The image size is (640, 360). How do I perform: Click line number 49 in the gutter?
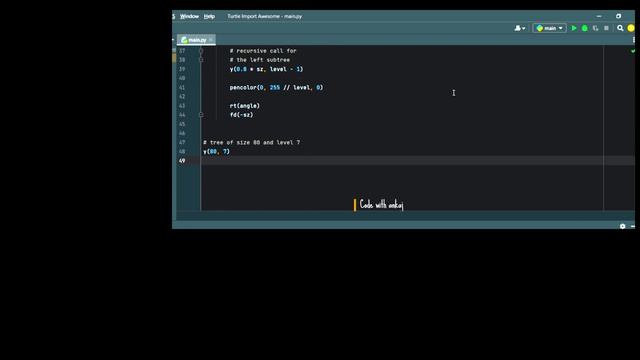tap(182, 161)
